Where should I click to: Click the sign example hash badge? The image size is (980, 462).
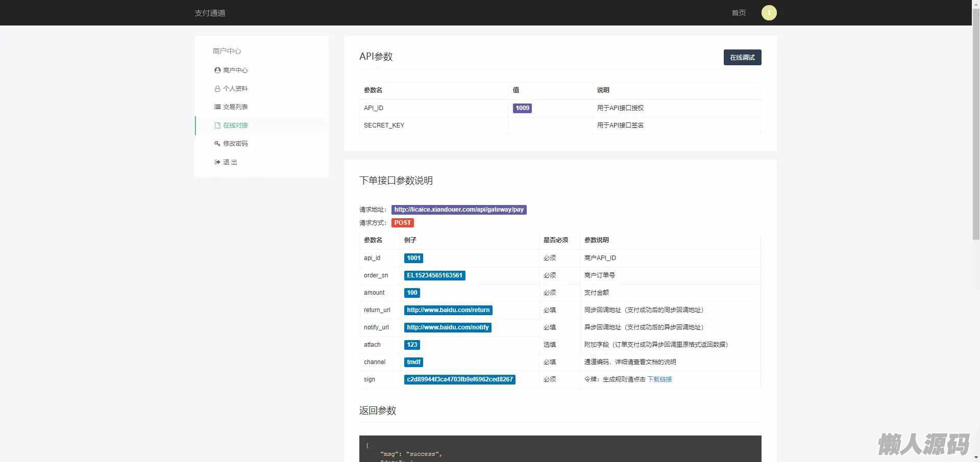459,379
